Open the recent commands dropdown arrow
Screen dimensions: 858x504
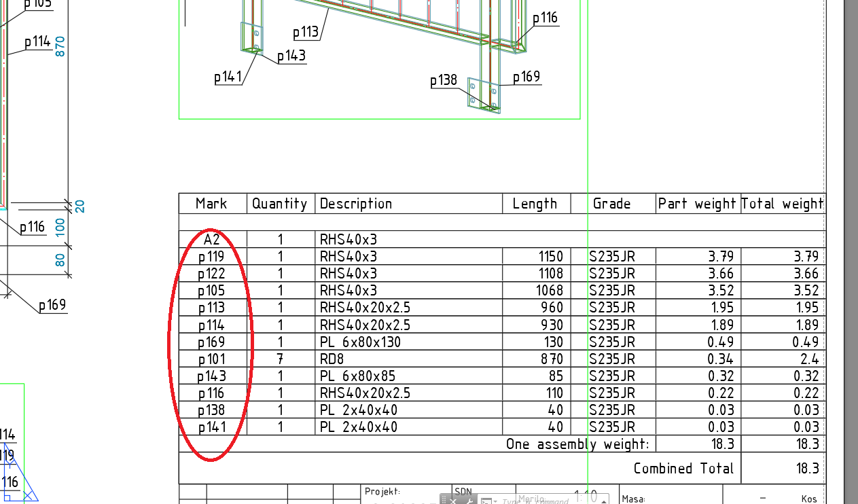click(495, 501)
